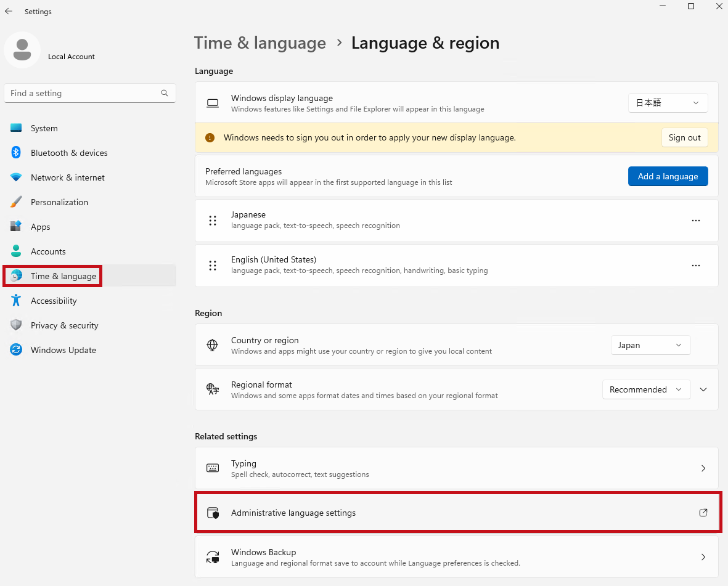Click the Local Account avatar picture
728x586 pixels.
[22, 50]
